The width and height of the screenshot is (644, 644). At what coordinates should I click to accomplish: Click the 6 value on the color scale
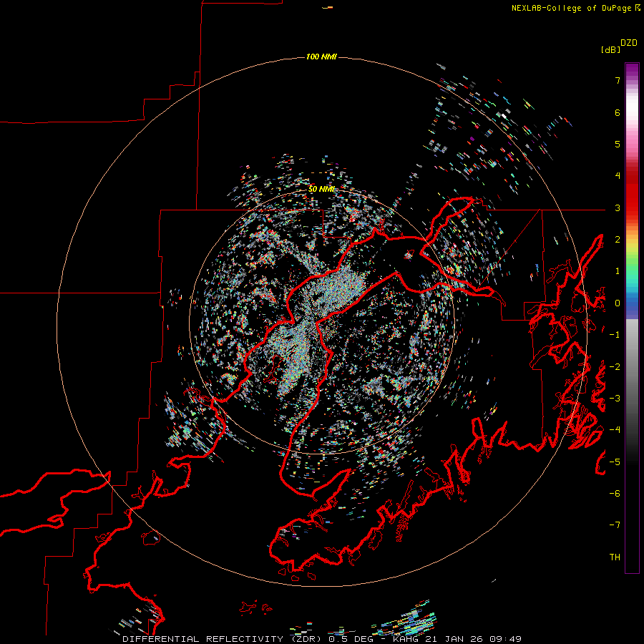click(618, 112)
